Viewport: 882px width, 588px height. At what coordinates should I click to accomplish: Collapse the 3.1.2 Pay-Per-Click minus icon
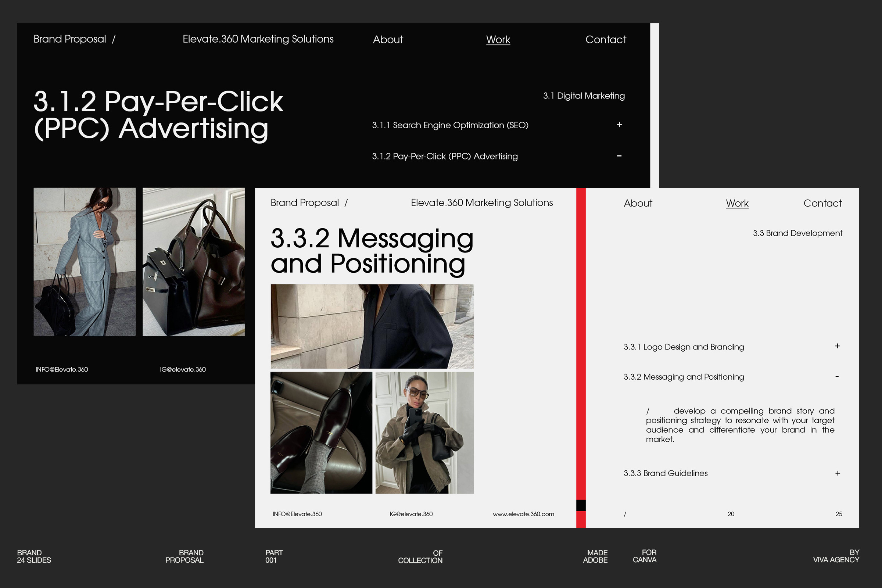619,155
